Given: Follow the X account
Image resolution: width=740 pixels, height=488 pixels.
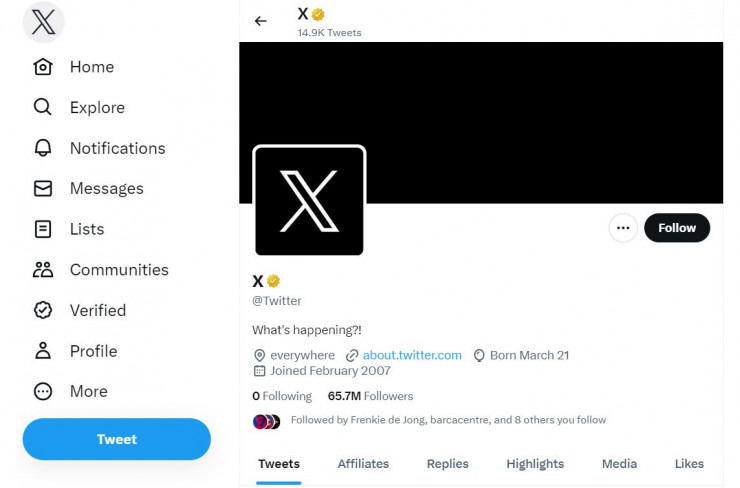Looking at the screenshot, I should pos(677,228).
